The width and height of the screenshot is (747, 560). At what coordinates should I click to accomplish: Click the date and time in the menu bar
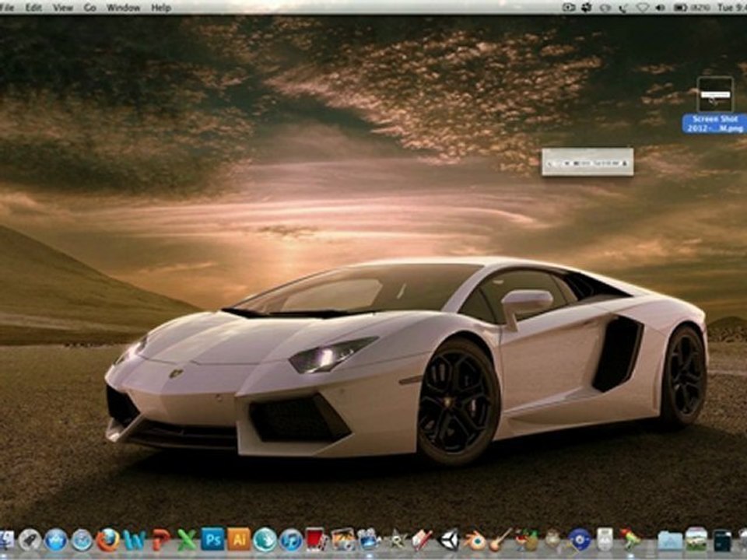pos(731,8)
